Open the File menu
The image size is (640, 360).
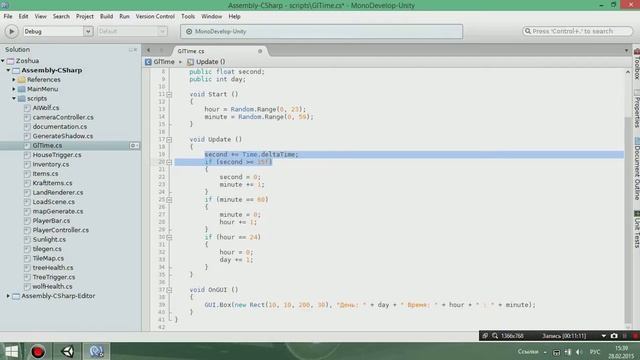[8, 16]
